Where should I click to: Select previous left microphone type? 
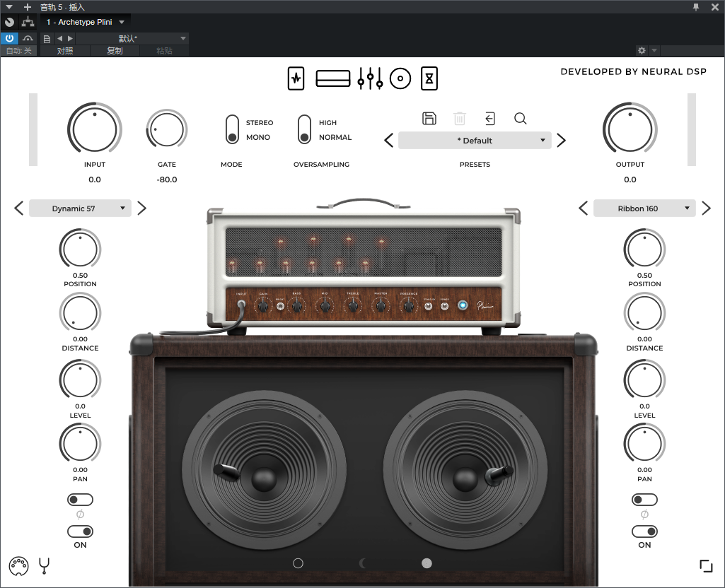click(x=19, y=208)
